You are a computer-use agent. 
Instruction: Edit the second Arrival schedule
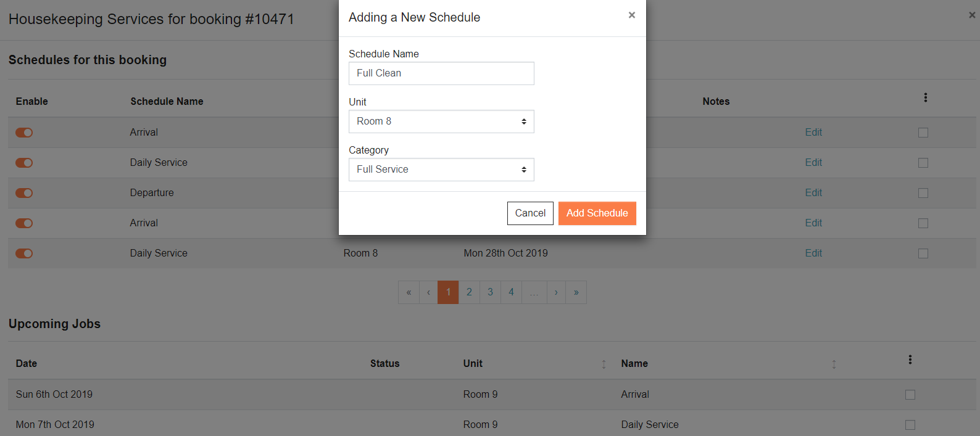pos(813,223)
